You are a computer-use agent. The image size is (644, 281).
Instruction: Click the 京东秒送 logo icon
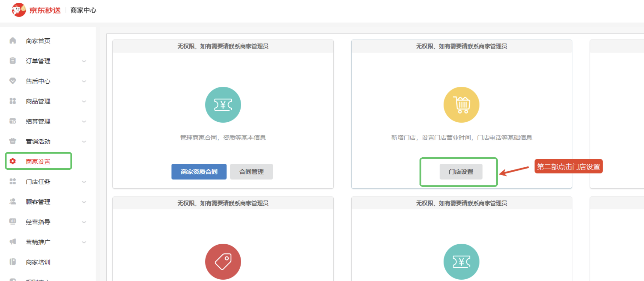click(x=19, y=10)
